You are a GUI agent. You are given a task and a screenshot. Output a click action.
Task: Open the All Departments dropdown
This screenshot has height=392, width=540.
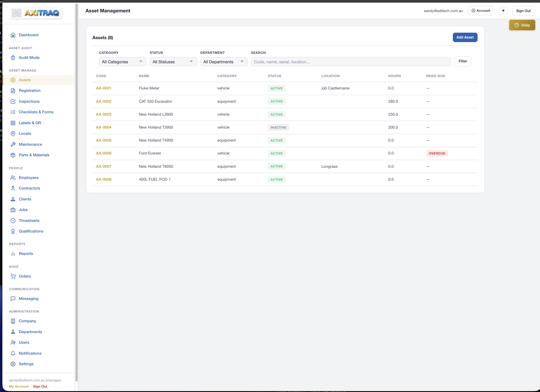coord(224,62)
